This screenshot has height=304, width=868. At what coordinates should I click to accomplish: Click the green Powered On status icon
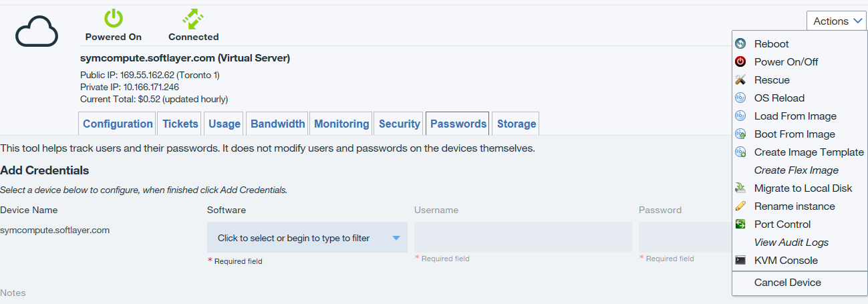(114, 18)
